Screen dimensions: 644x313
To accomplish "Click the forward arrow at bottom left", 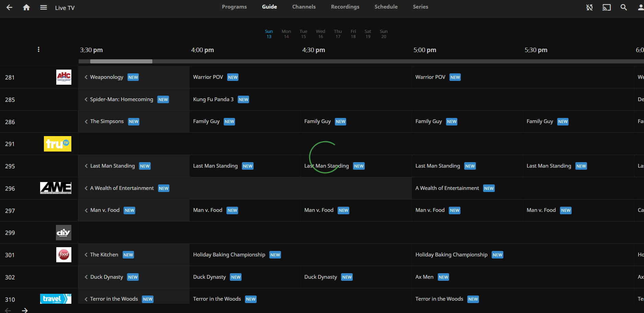I will 25,310.
